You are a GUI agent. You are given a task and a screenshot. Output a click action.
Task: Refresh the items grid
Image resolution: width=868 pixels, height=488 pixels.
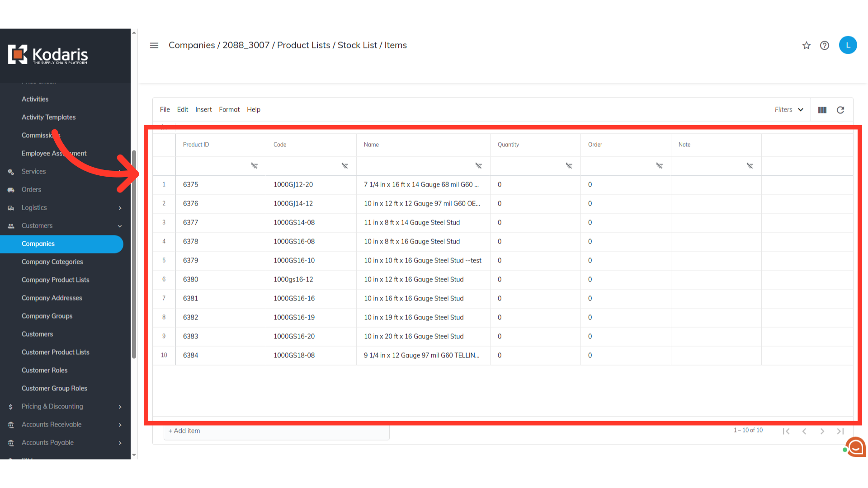click(x=840, y=110)
